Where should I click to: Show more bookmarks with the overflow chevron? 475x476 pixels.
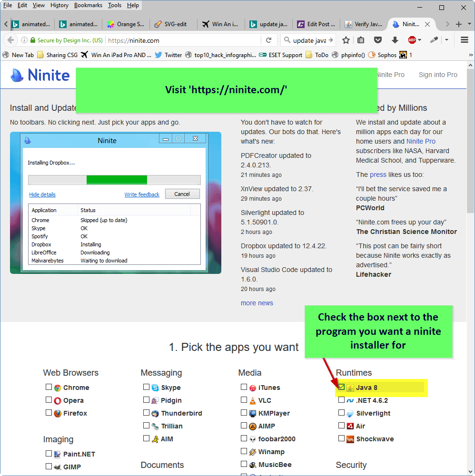click(x=471, y=55)
